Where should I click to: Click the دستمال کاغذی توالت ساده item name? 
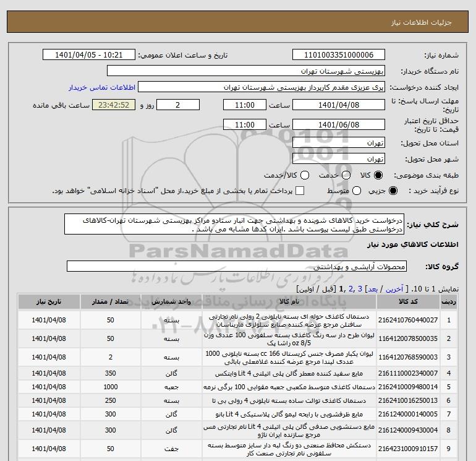pos(289,400)
